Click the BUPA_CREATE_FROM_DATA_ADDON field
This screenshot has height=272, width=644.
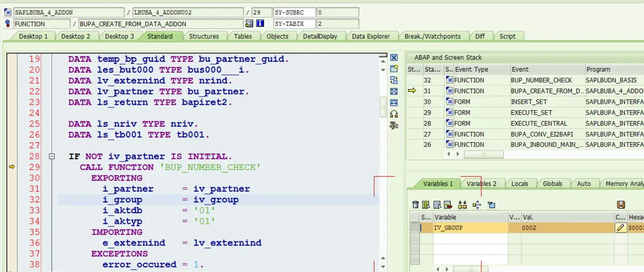tap(160, 24)
